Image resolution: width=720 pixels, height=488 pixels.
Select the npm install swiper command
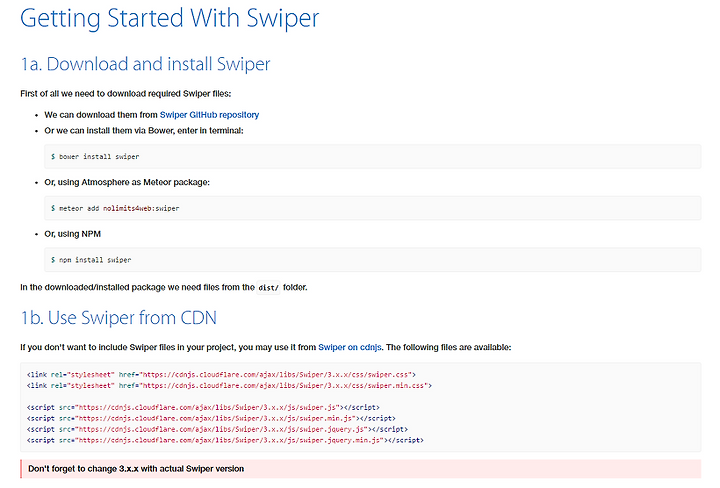tap(91, 260)
